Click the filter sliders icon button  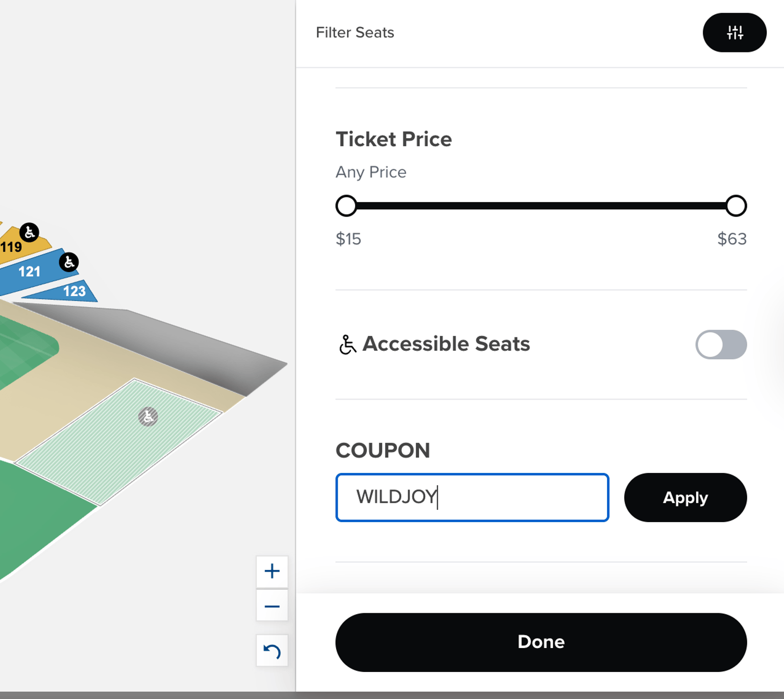coord(734,33)
